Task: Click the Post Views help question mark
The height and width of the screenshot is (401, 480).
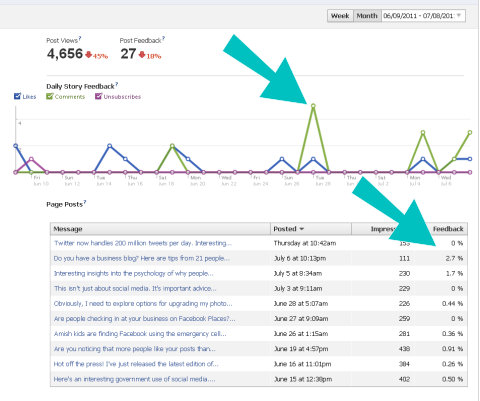Action: [80, 38]
